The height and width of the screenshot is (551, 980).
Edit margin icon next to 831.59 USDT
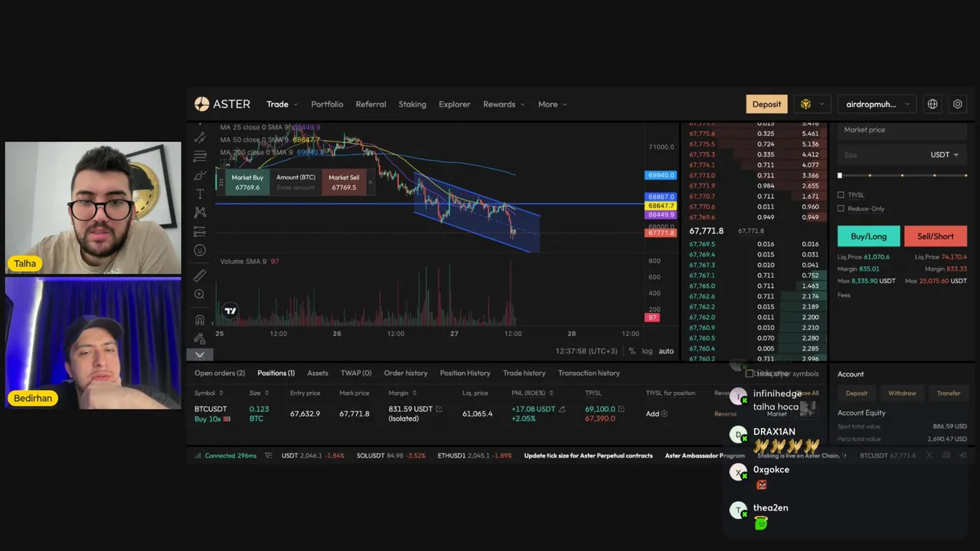439,409
